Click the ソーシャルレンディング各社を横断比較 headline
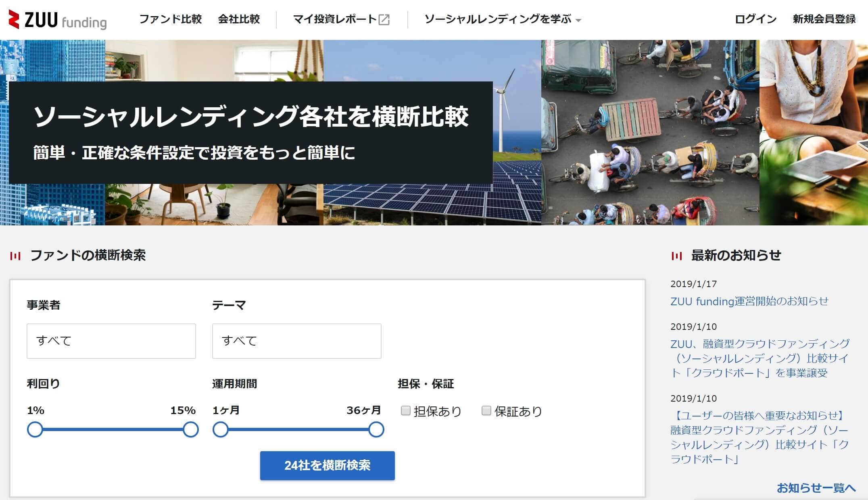Viewport: 868px width, 500px height. point(251,117)
